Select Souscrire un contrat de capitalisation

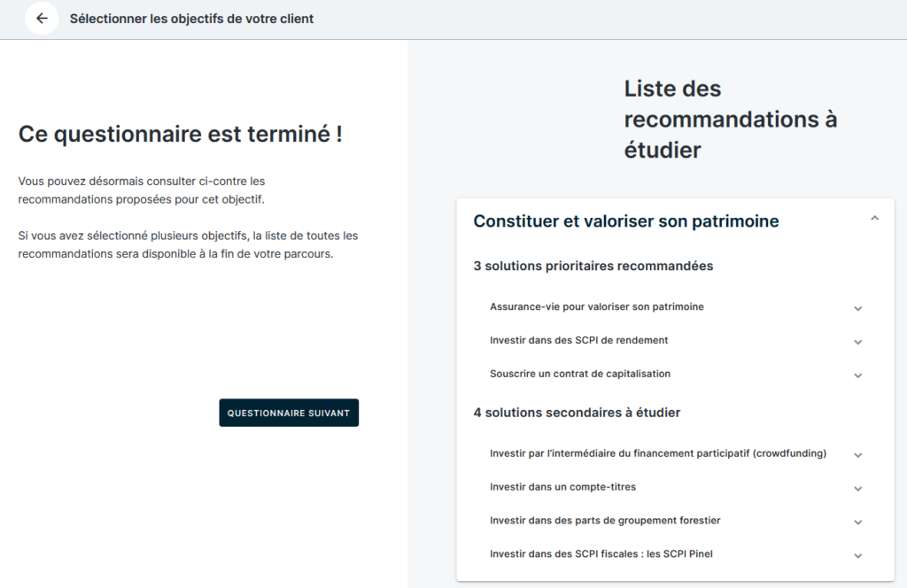pyautogui.click(x=579, y=374)
